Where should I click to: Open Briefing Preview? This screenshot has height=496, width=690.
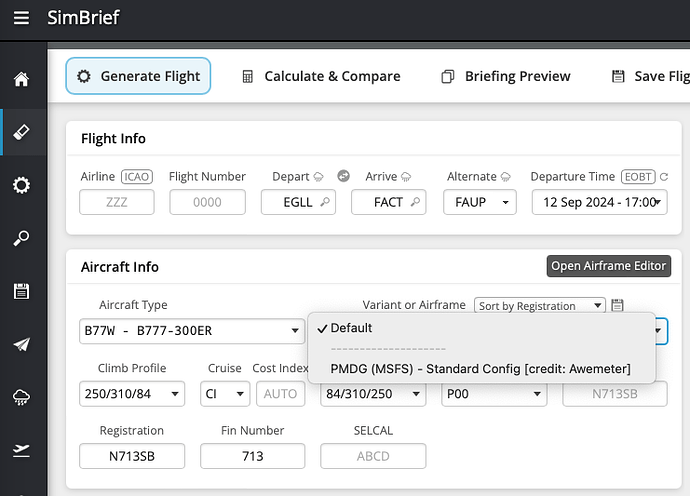pos(506,76)
